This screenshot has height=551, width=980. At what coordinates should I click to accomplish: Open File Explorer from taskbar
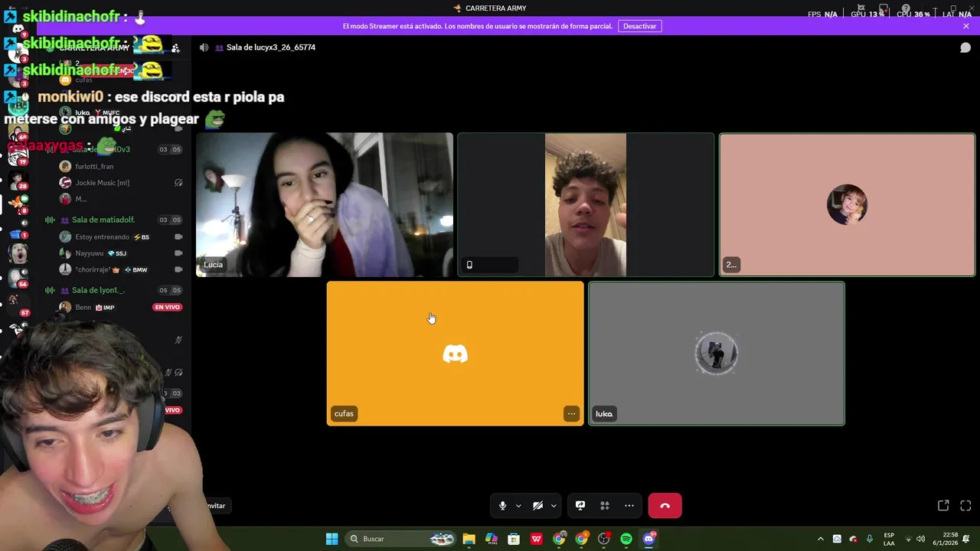pos(469,539)
